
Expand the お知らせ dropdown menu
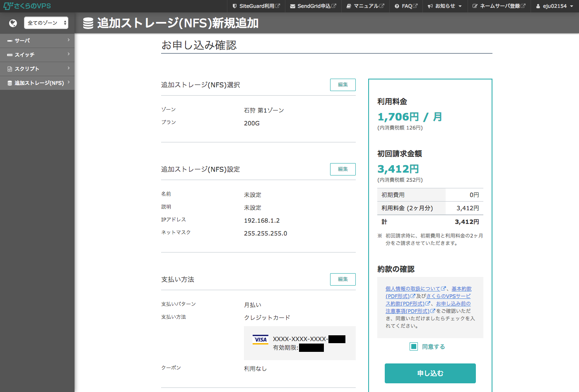coord(445,6)
